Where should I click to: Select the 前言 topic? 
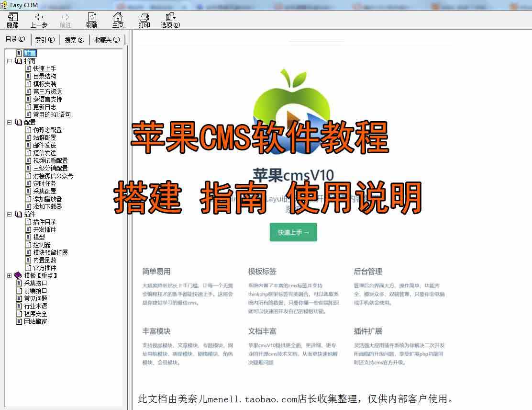[x=30, y=53]
